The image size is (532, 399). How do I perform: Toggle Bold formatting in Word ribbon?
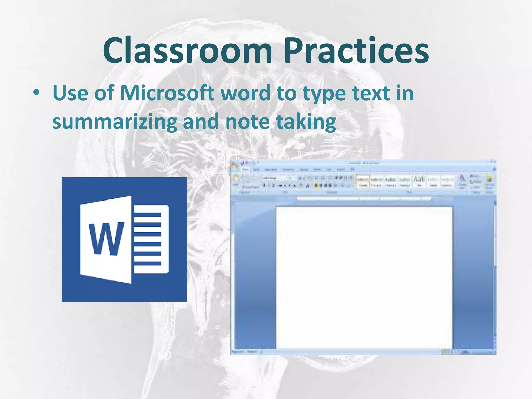(264, 185)
